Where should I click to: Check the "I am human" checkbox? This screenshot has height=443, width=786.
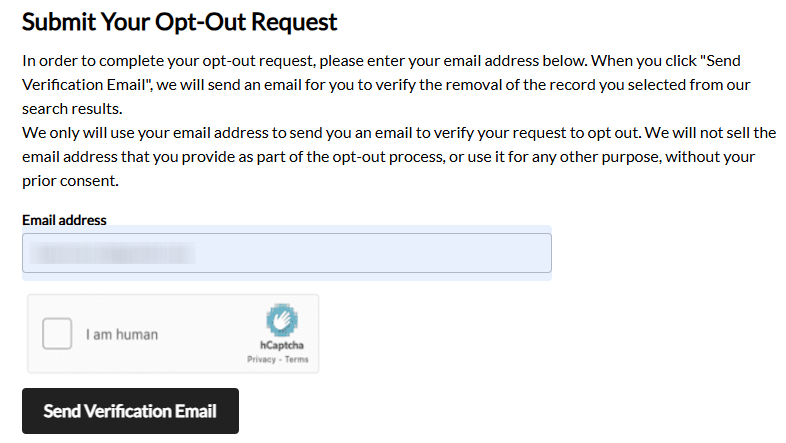coord(58,334)
